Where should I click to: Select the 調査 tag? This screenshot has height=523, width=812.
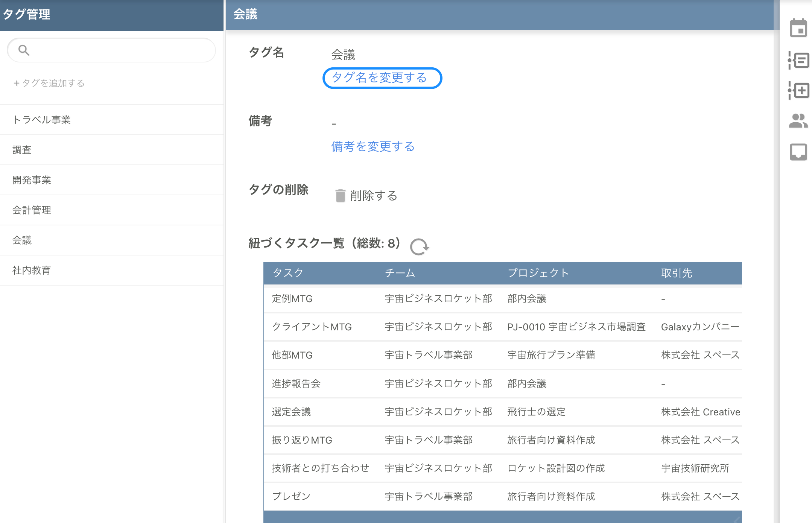pyautogui.click(x=22, y=149)
